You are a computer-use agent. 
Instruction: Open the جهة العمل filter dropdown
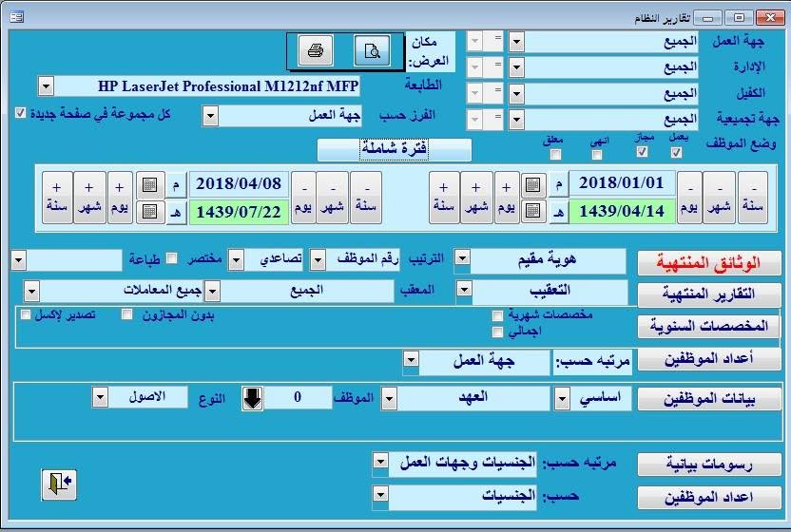[516, 42]
